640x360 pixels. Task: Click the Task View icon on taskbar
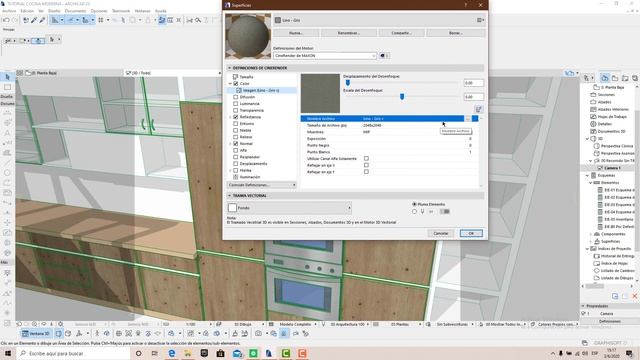[155, 353]
